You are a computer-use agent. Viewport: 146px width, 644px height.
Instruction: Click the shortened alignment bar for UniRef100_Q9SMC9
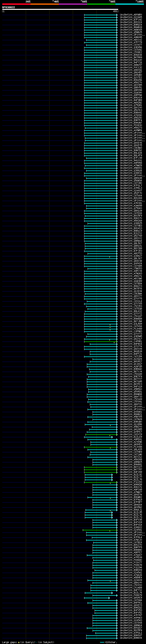(97, 598)
